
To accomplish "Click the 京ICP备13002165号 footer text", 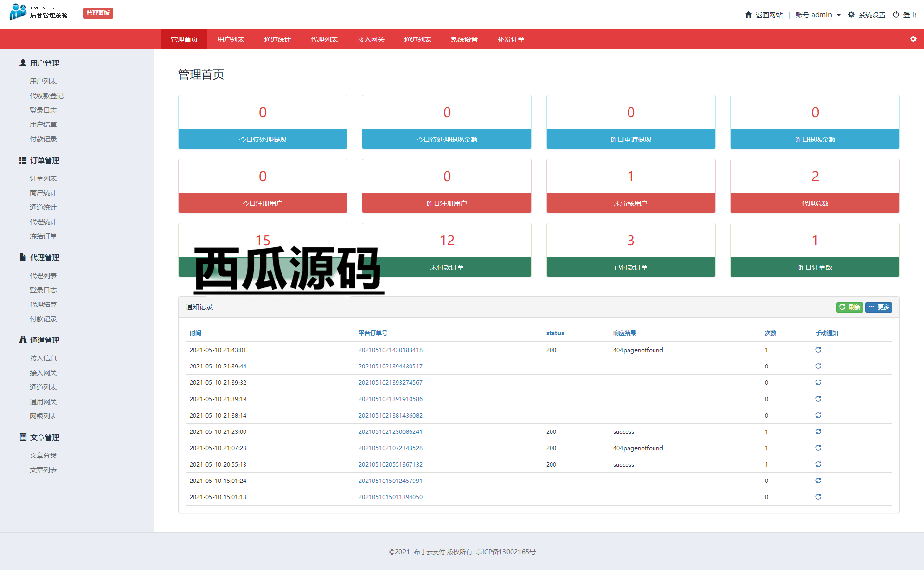I will pos(506,552).
